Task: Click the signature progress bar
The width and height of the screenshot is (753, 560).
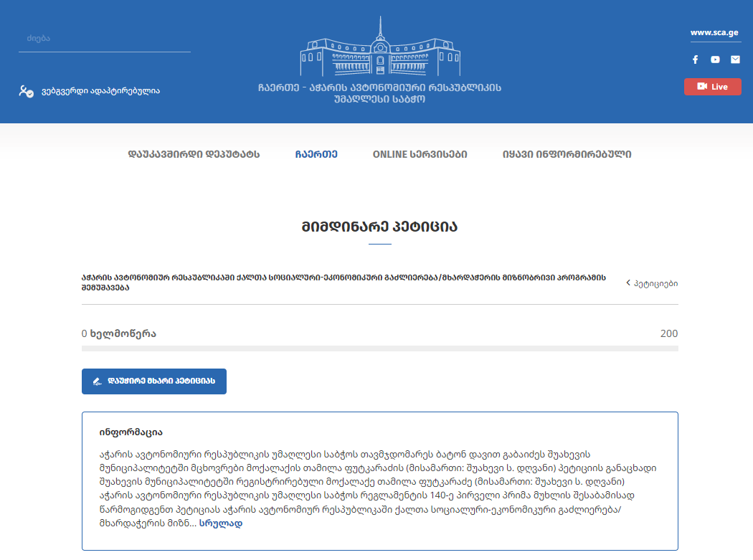Action: click(x=379, y=348)
